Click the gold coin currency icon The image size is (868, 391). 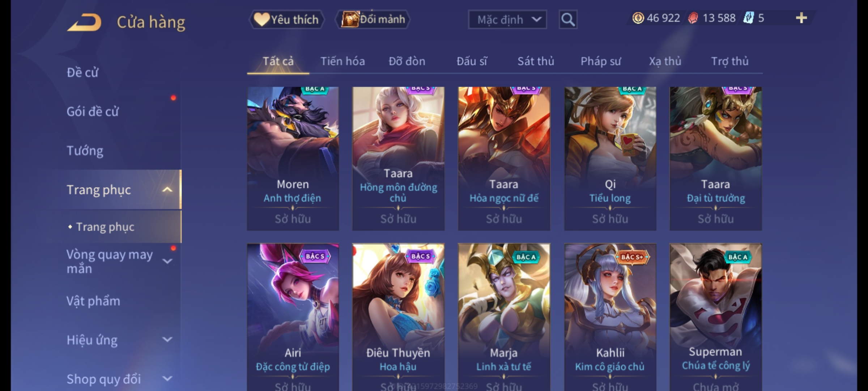pos(638,18)
